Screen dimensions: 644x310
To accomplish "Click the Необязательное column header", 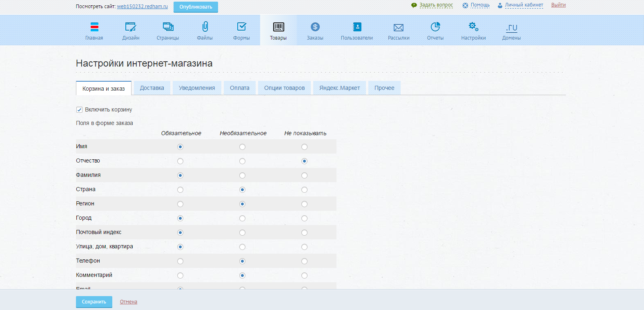I will pyautogui.click(x=243, y=133).
